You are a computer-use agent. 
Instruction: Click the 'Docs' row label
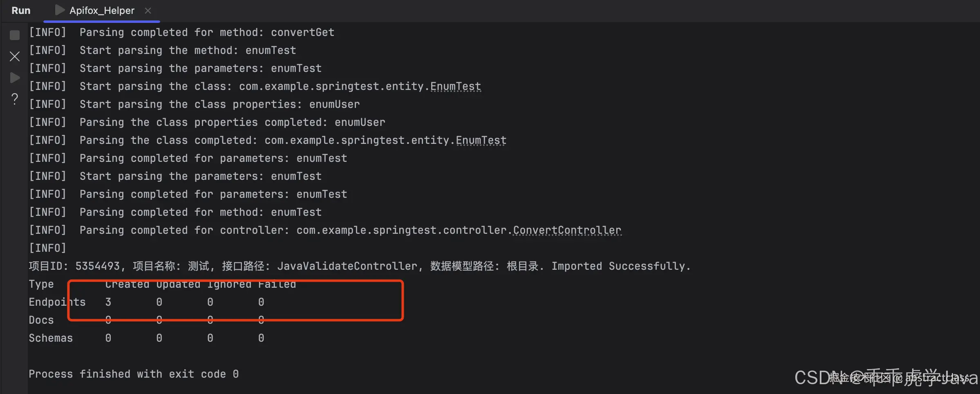[41, 320]
